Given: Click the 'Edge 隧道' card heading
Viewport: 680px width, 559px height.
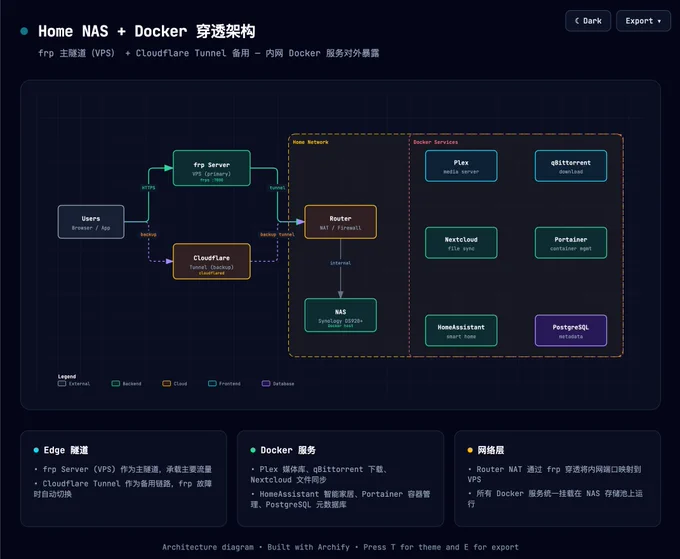Looking at the screenshot, I should pos(66,450).
